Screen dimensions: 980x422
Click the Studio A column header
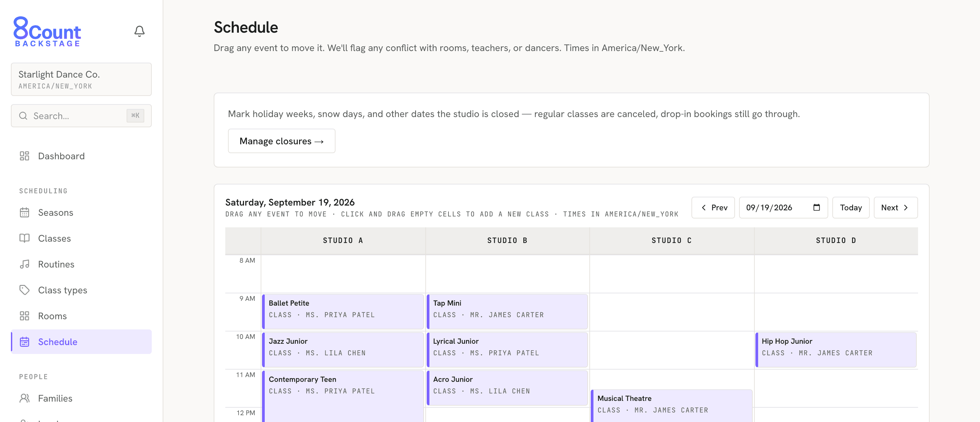pyautogui.click(x=343, y=241)
